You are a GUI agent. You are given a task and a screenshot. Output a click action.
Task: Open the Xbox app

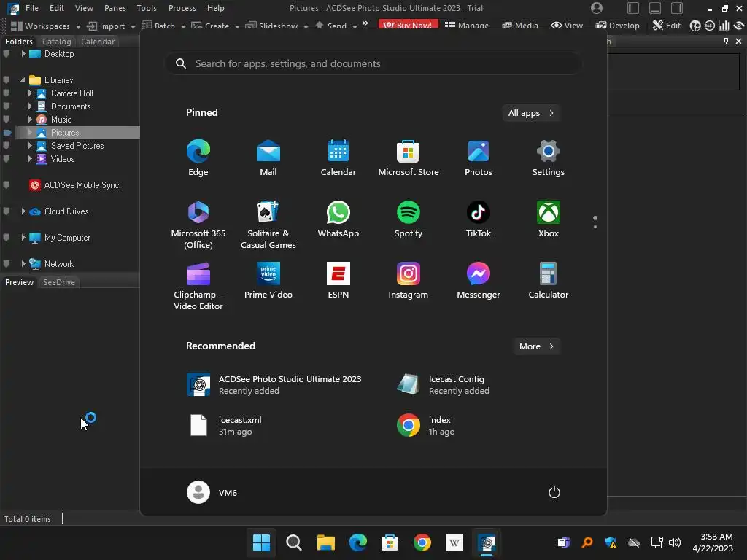click(549, 219)
